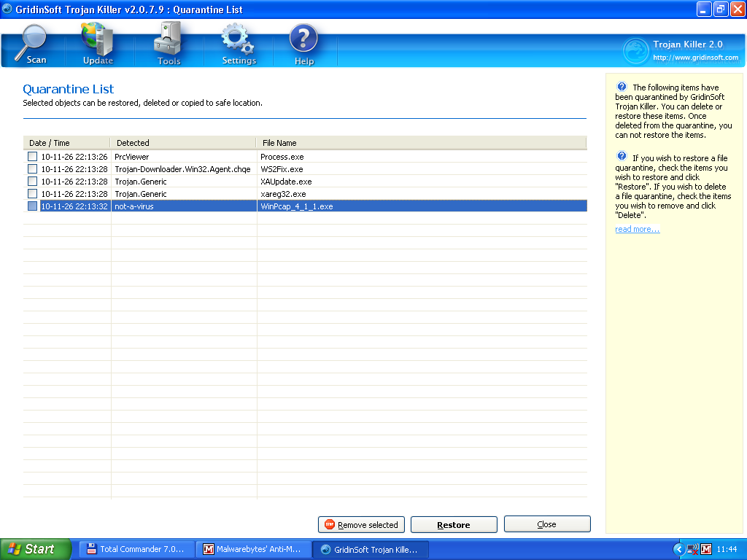The width and height of the screenshot is (747, 560).
Task: Select Trojan-Downloader.Win32.Agent.chqe entry
Action: pos(182,169)
